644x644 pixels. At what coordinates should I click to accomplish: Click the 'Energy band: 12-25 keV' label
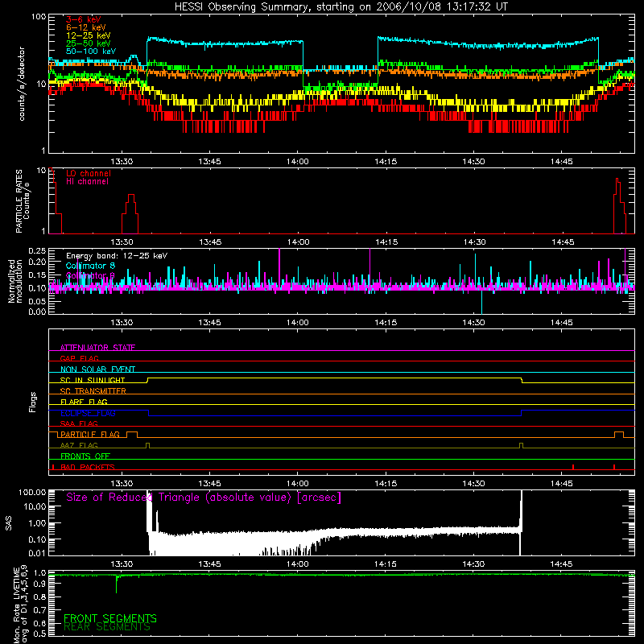117,256
